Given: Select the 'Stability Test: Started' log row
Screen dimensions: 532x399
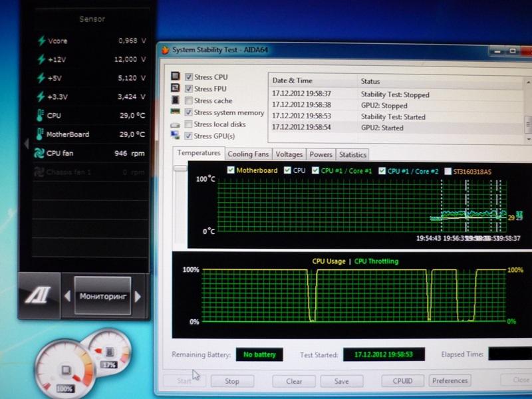Looking at the screenshot, I should click(x=396, y=116).
